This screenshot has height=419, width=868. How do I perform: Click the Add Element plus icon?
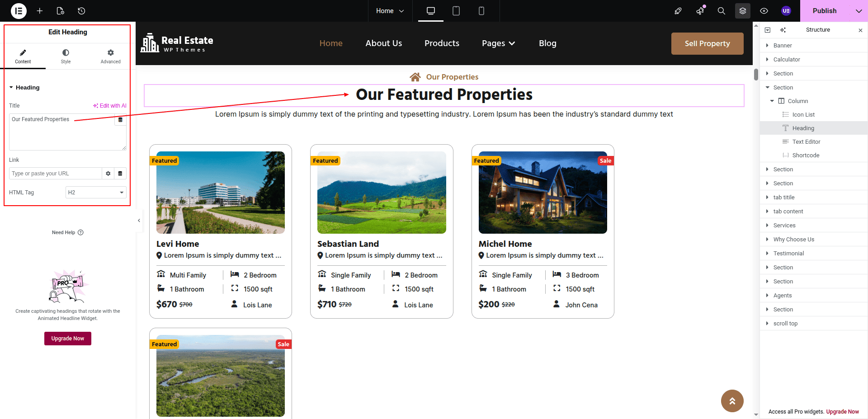(x=40, y=11)
